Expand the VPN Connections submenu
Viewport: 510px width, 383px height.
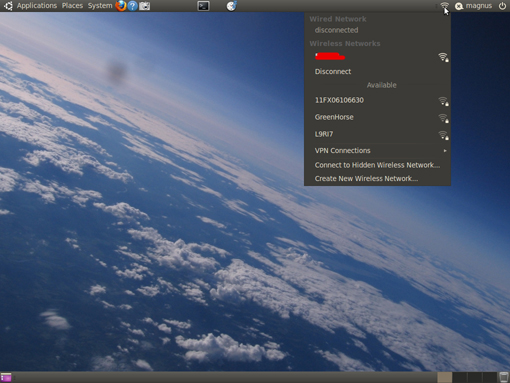pos(377,151)
